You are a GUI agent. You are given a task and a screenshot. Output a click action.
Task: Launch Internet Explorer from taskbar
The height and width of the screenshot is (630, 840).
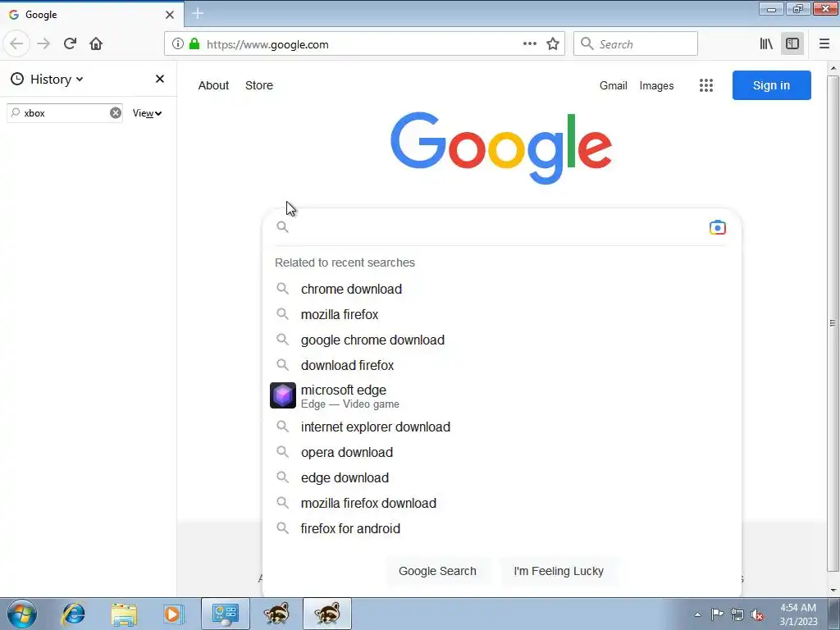tap(73, 614)
